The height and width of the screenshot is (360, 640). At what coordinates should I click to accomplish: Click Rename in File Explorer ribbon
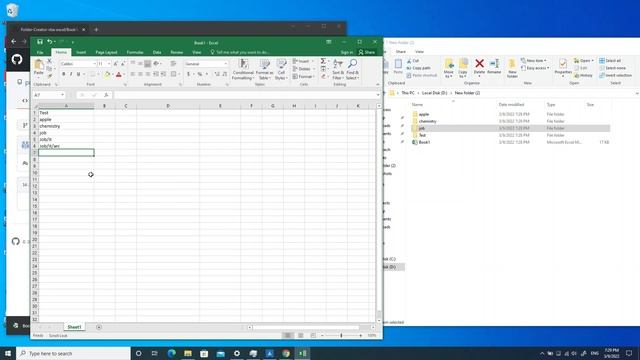pos(494,67)
